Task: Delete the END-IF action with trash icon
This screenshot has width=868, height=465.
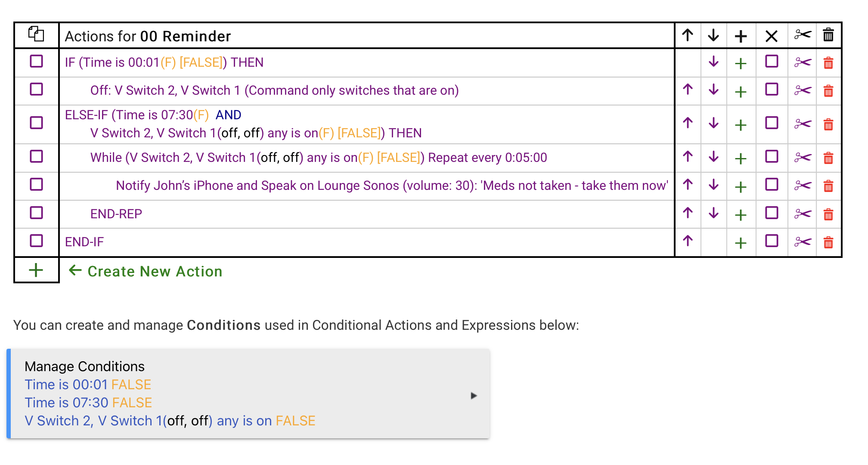Action: click(x=828, y=242)
